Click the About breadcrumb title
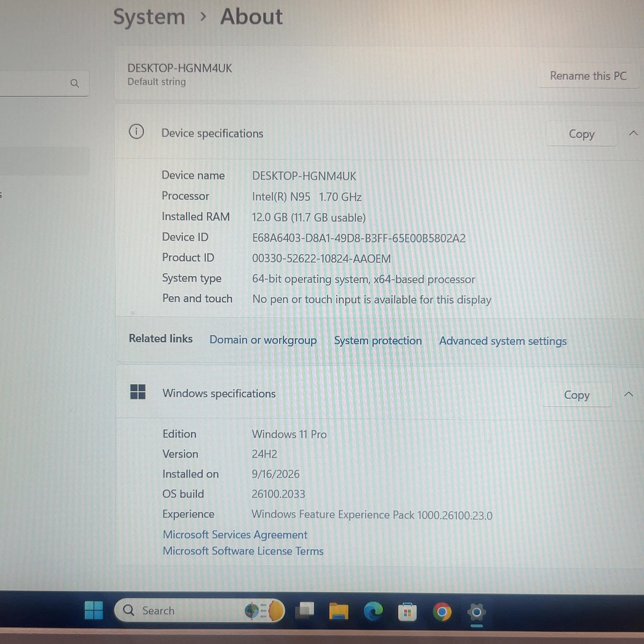This screenshot has height=644, width=644. [x=251, y=17]
